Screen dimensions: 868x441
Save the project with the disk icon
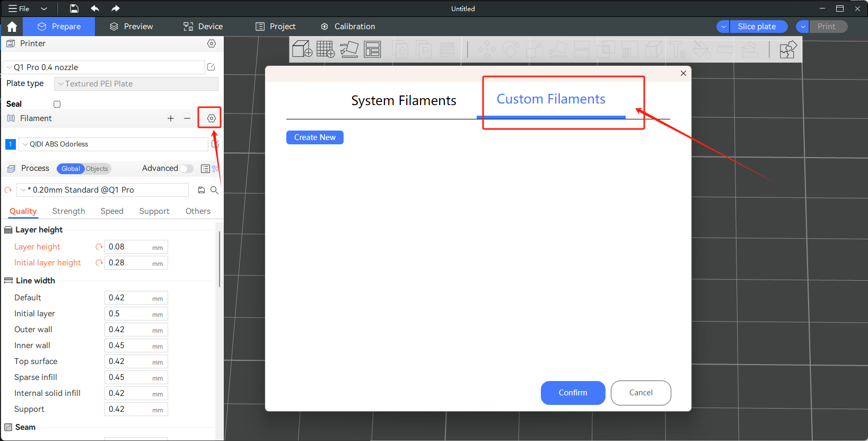[74, 8]
